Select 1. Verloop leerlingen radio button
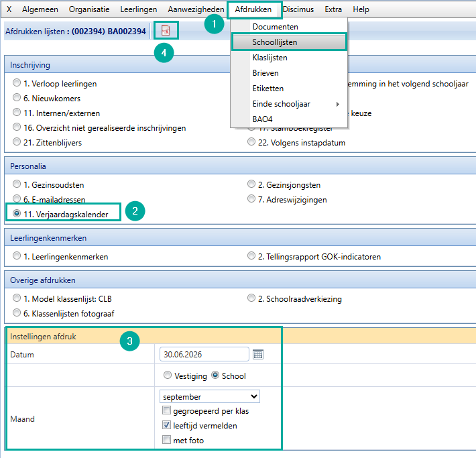Viewport: 476px width, 458px height. (x=17, y=82)
